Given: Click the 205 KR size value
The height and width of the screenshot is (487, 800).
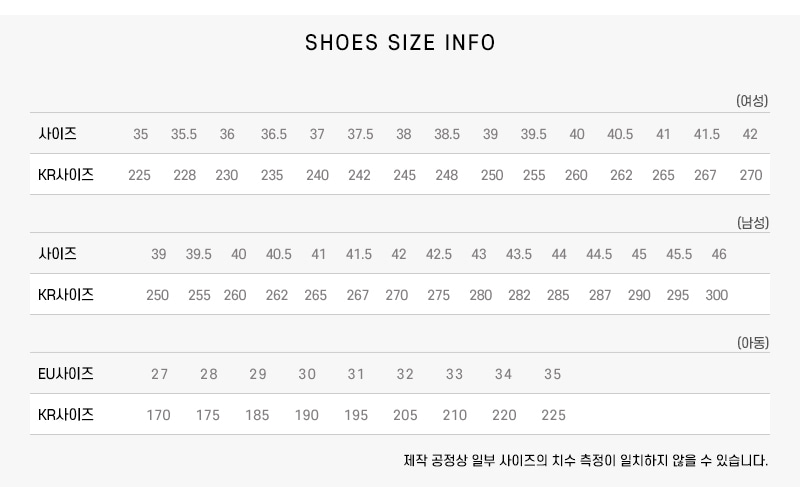Looking at the screenshot, I should (x=405, y=415).
